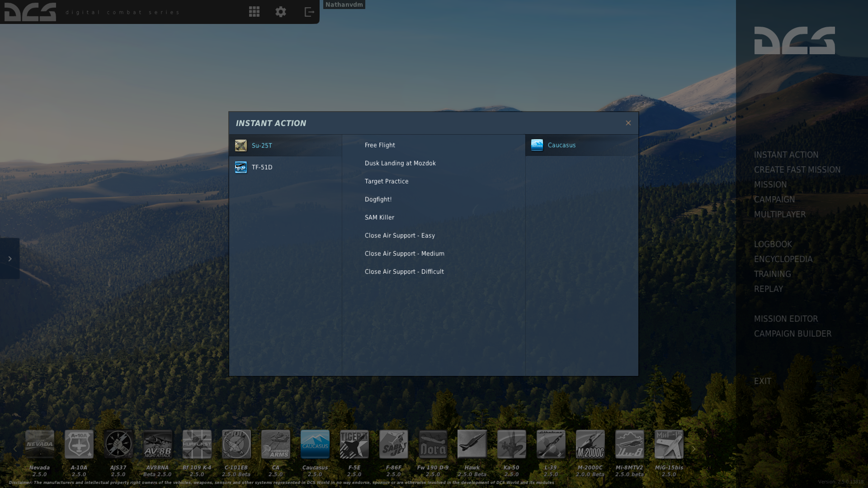
Task: Open the ENCYCLOPEDIA menu item
Action: (x=783, y=259)
